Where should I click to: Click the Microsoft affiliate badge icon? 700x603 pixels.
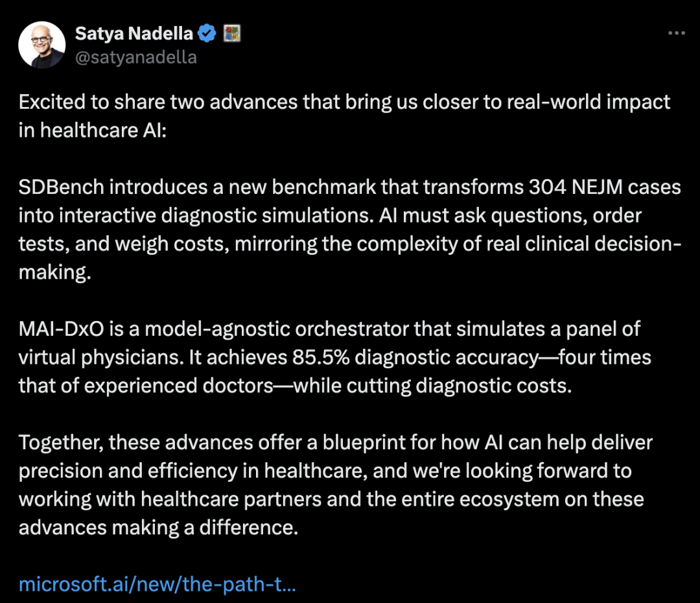point(231,34)
